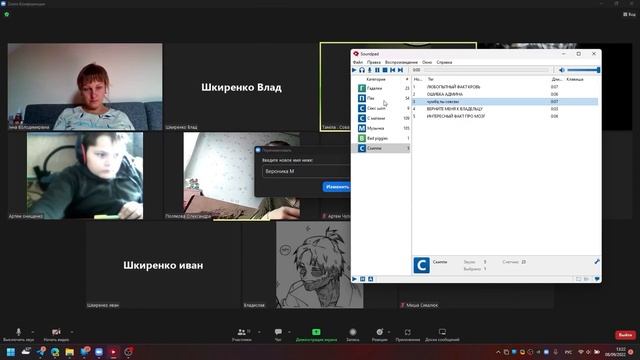
Task: Open the Окно menu in Soundpad
Action: [427, 62]
